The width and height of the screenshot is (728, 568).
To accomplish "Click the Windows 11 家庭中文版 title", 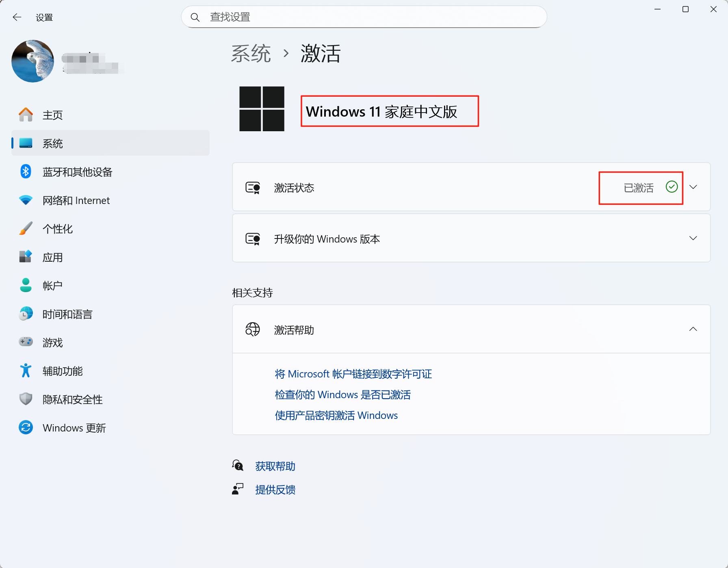I will (381, 111).
